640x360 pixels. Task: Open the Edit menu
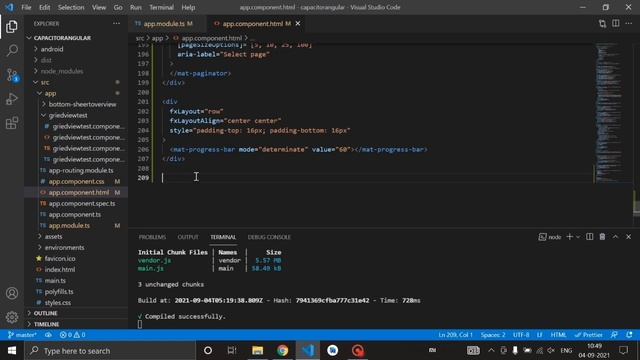click(44, 7)
